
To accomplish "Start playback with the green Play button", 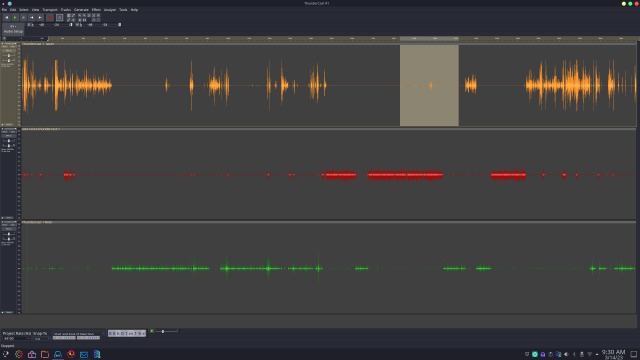I will coord(15,18).
